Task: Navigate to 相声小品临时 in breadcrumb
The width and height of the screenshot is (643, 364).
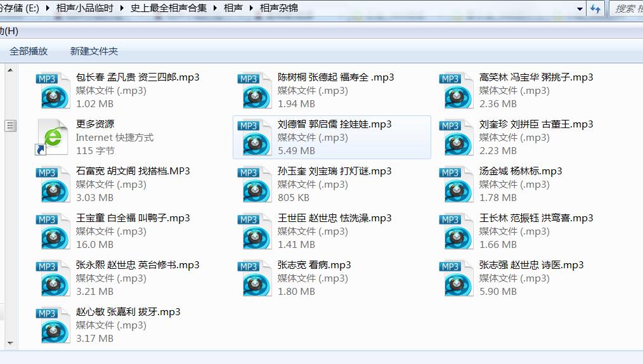Action: click(x=84, y=8)
